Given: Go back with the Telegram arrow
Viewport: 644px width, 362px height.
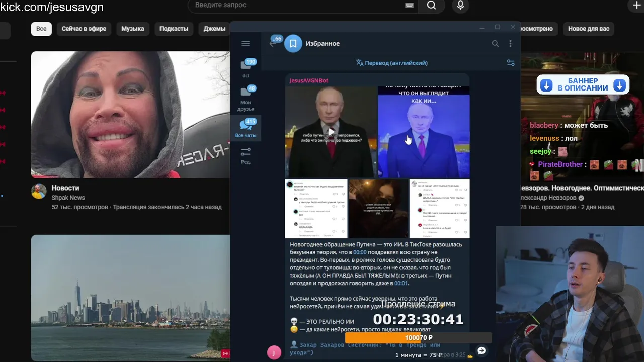Looking at the screenshot, I should click(x=273, y=44).
